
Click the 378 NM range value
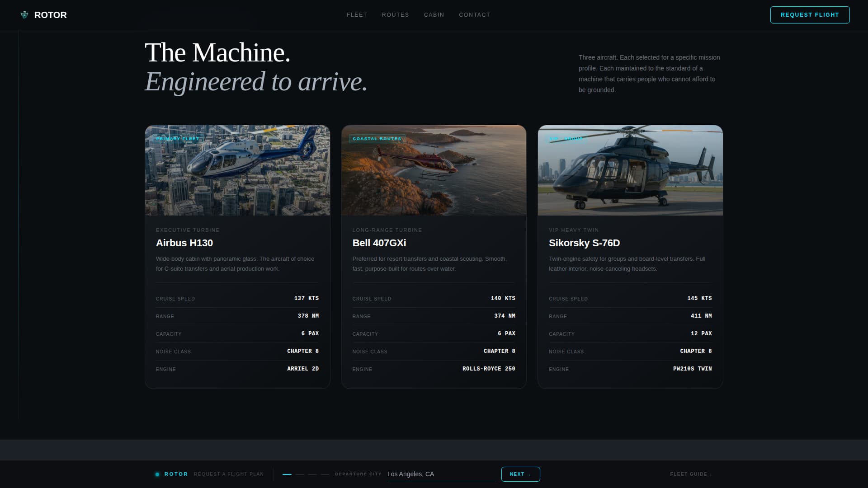[308, 316]
